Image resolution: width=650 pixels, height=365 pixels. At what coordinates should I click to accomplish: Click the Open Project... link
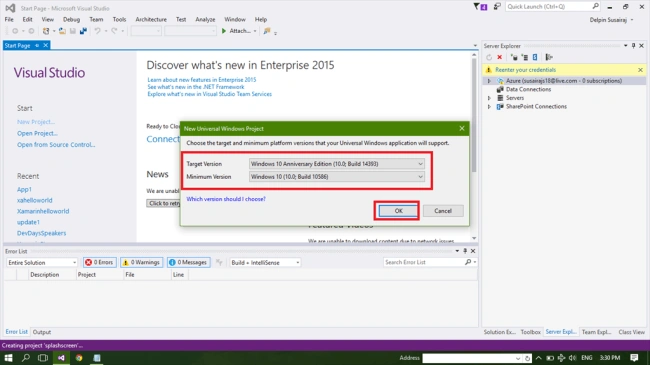pos(37,133)
